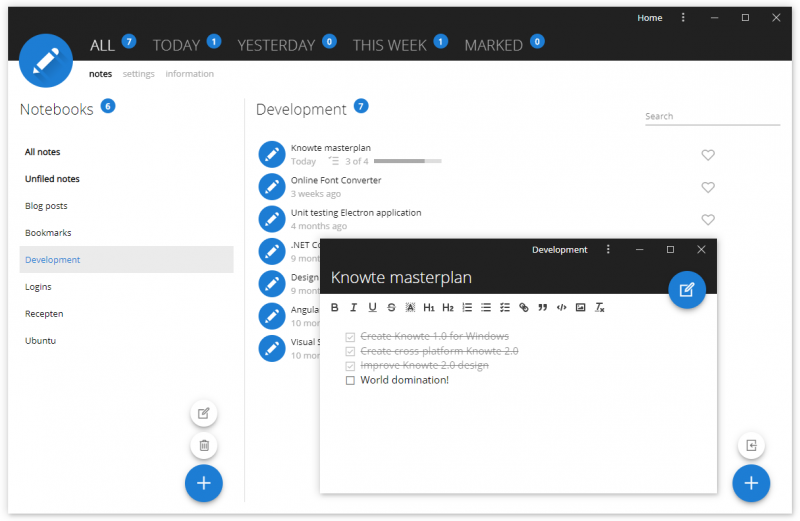Check the 'World domination!' checkbox

click(x=350, y=380)
